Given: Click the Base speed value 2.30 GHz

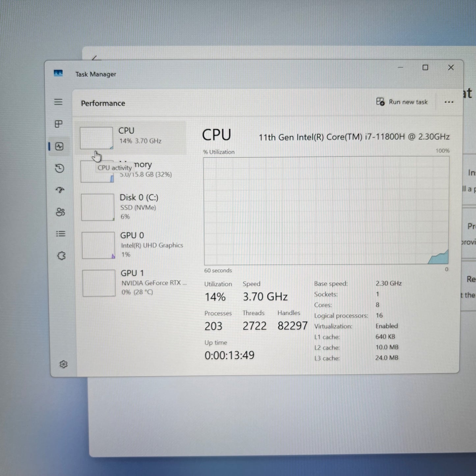Looking at the screenshot, I should (388, 283).
